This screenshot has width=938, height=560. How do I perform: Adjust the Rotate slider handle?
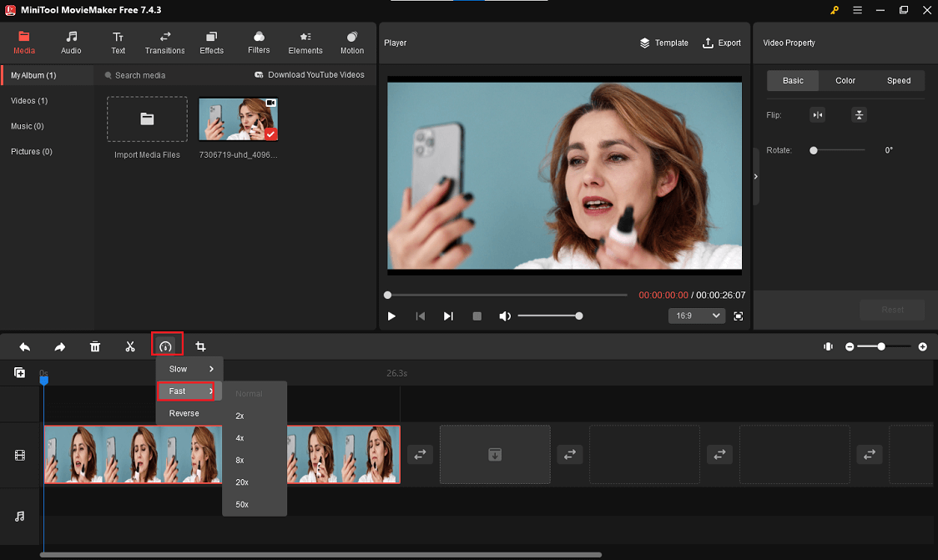[x=813, y=150]
